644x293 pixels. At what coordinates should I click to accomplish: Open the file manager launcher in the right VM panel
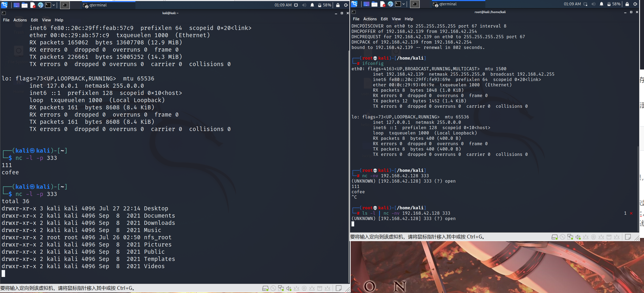(374, 4)
